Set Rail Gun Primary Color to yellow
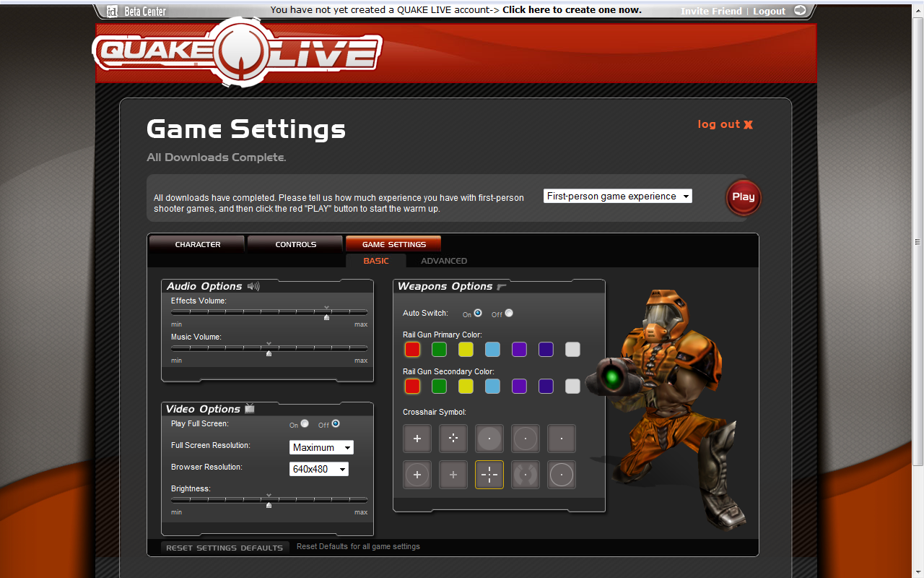 click(x=466, y=350)
